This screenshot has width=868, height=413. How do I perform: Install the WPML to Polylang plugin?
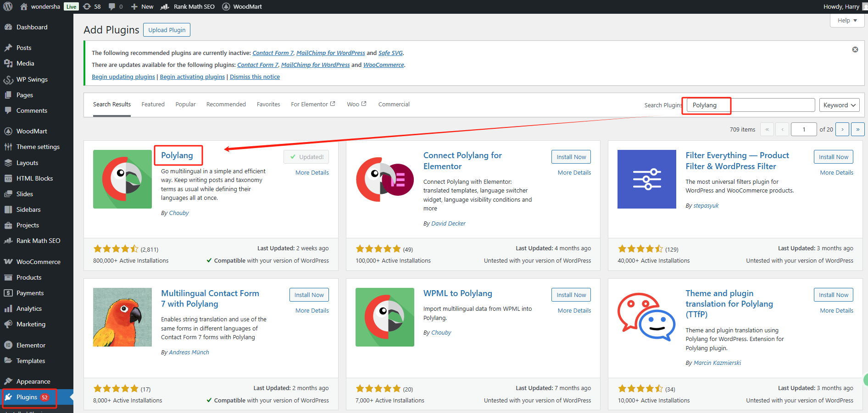coord(571,295)
